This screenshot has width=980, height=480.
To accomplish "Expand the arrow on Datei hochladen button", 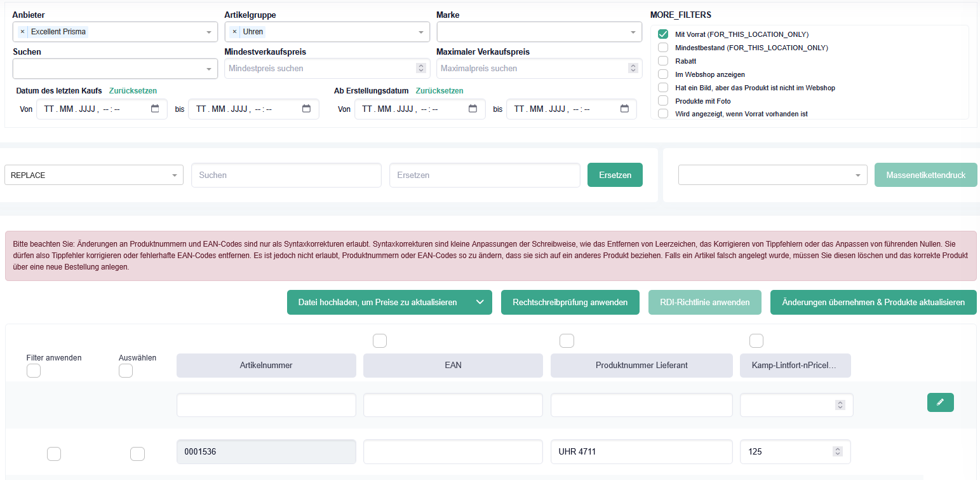I will pyautogui.click(x=480, y=303).
